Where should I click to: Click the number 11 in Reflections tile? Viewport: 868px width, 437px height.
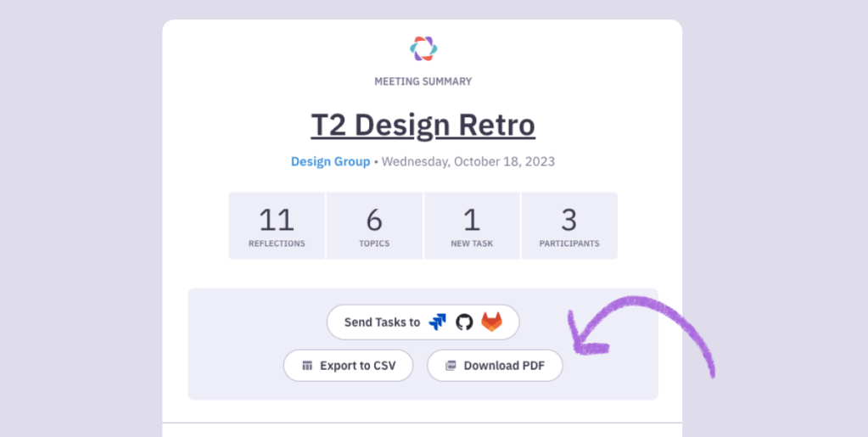[x=277, y=220]
